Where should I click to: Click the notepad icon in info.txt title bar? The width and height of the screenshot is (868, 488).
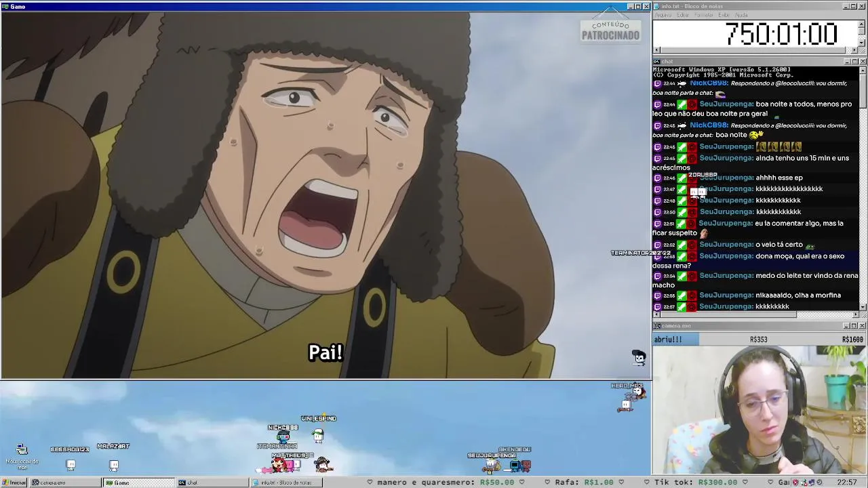[657, 6]
